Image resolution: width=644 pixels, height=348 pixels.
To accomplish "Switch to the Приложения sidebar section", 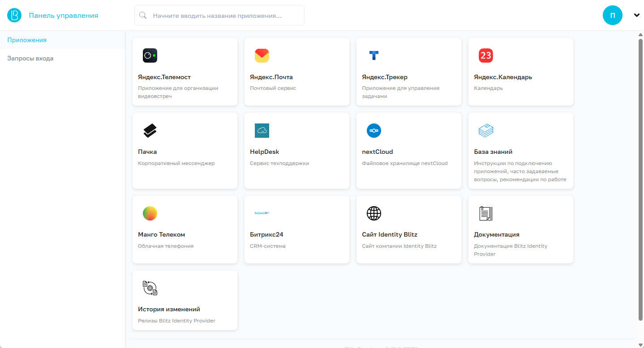I will 63,40.
